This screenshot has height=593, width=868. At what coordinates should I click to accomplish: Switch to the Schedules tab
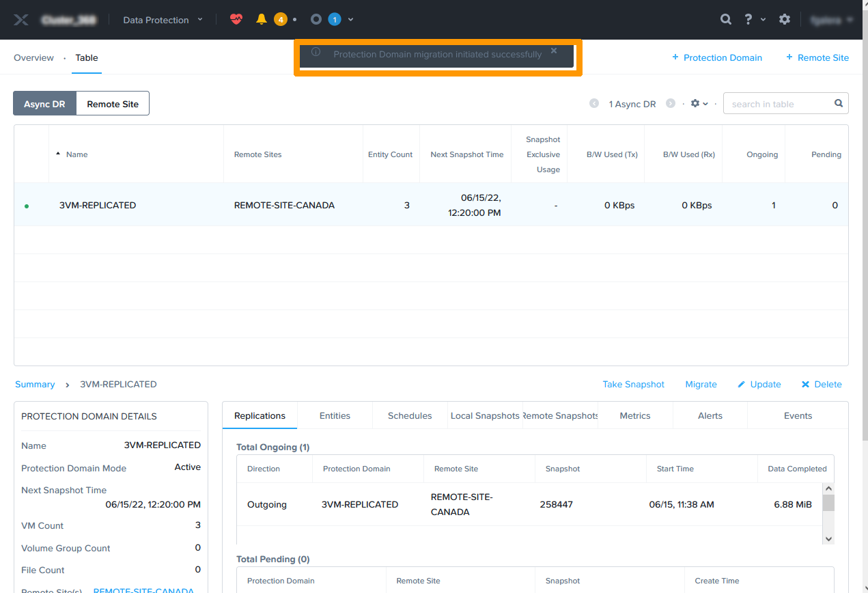tap(410, 415)
